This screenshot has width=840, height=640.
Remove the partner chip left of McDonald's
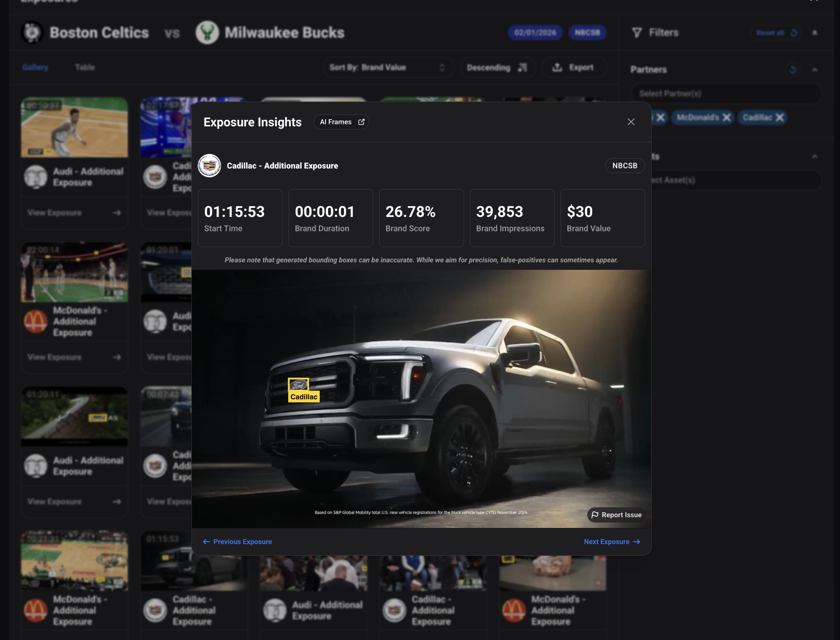[660, 117]
